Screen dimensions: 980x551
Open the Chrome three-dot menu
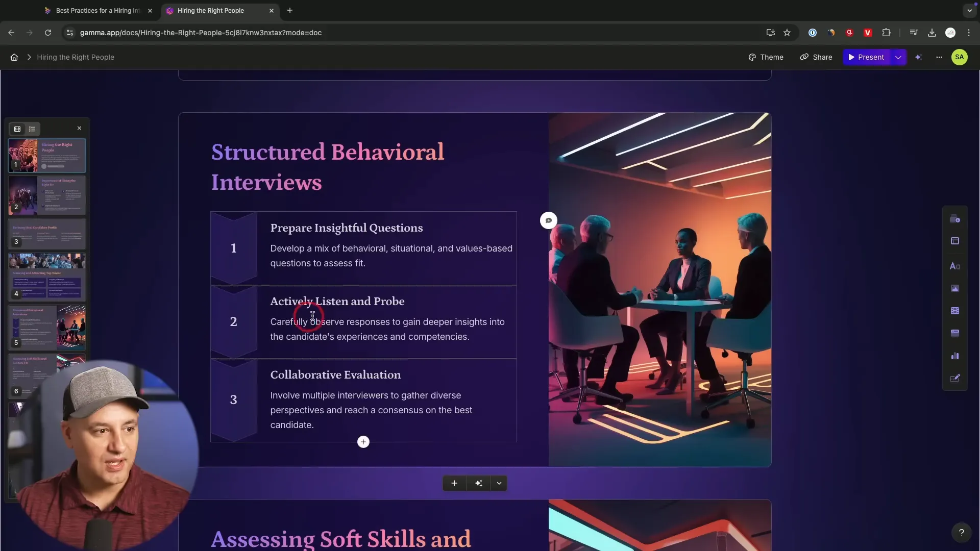(x=969, y=33)
